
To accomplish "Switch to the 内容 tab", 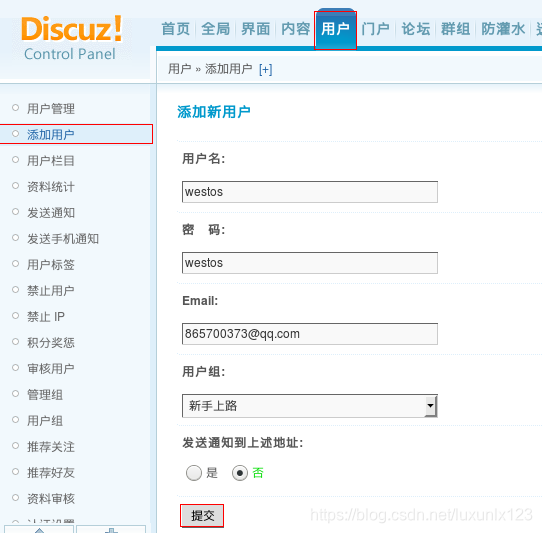I will point(296,29).
